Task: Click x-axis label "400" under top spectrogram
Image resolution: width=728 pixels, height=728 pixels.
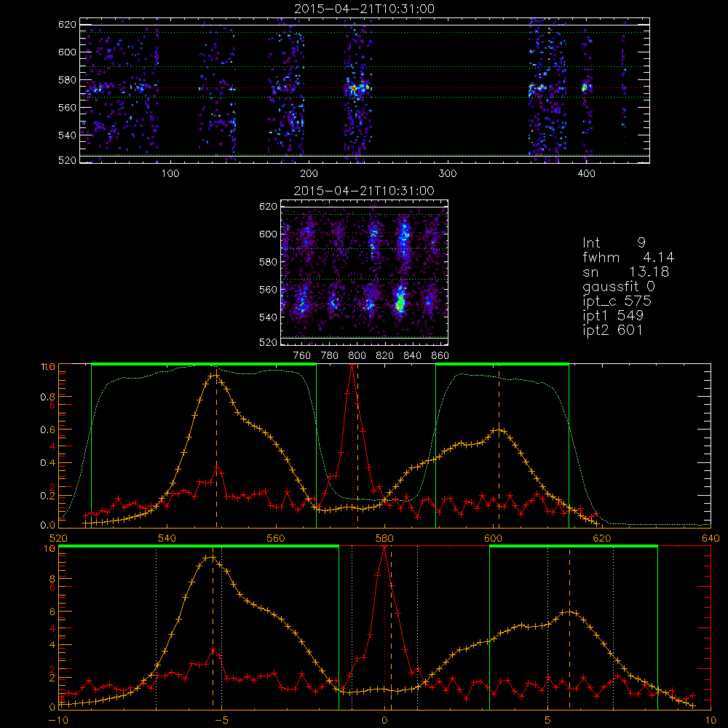Action: click(x=586, y=174)
